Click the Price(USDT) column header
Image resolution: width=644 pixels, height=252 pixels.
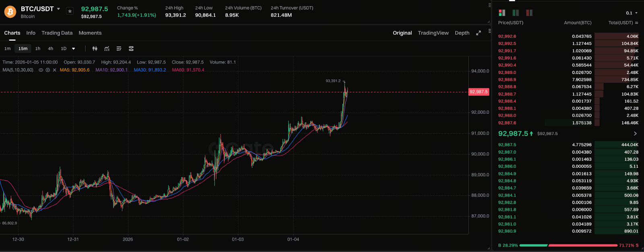click(511, 23)
